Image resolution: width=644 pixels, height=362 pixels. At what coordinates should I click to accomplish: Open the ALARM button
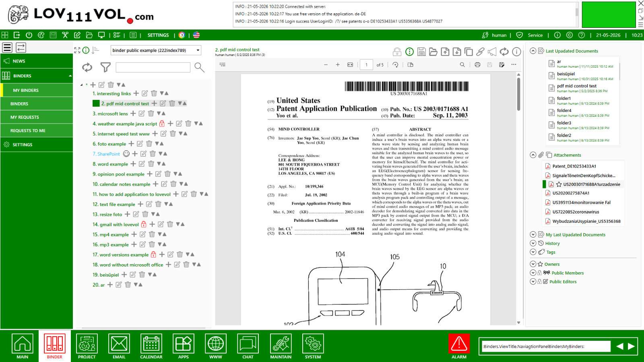coord(459,346)
